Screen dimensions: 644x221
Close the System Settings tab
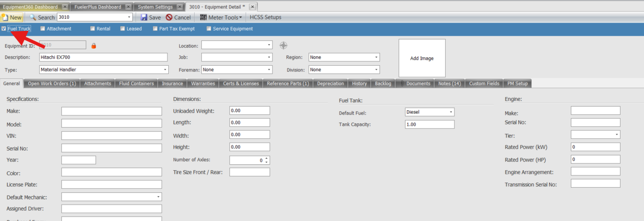coord(180,7)
